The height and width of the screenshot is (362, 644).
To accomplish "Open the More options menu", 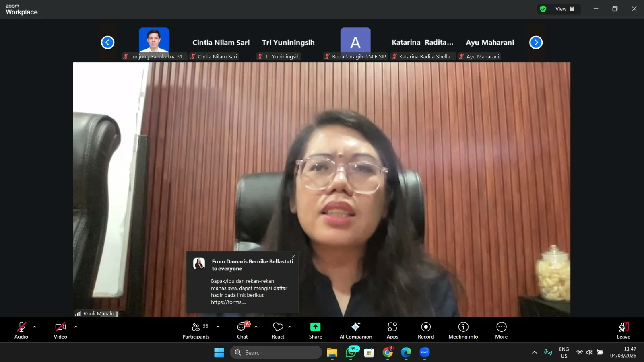I will point(501,330).
